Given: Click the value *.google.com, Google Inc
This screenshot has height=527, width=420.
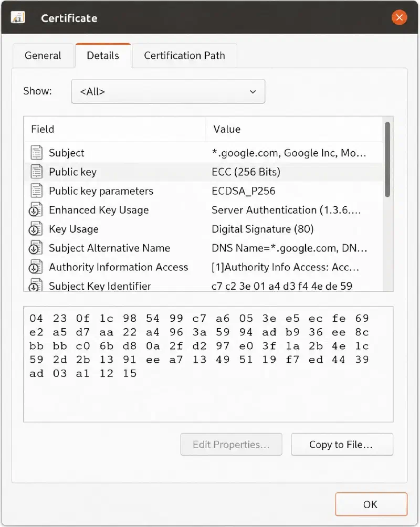Looking at the screenshot, I should pyautogui.click(x=289, y=153).
